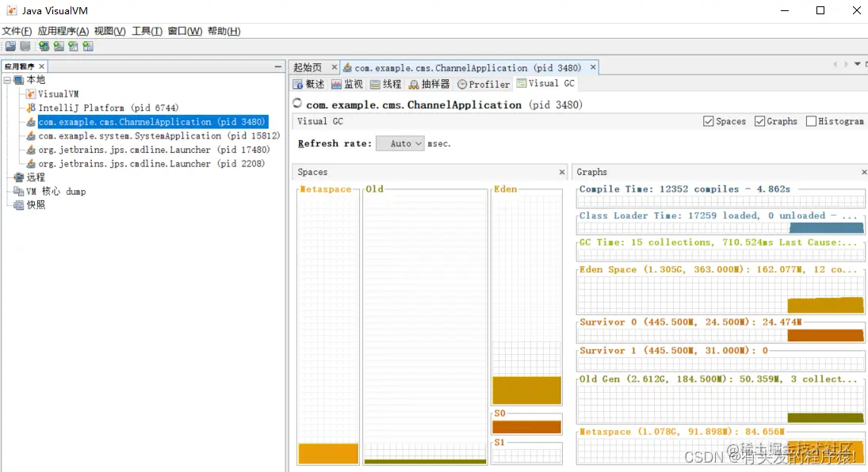
Task: Click the fifth toolbar add icon
Action: tap(73, 47)
